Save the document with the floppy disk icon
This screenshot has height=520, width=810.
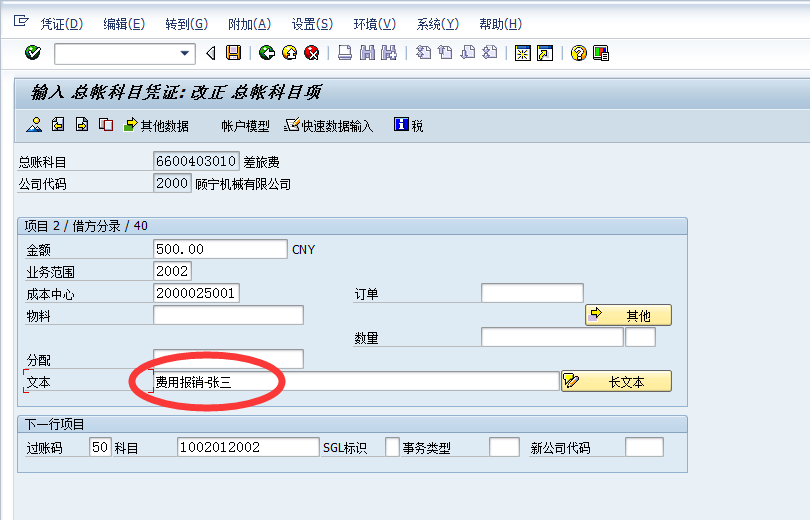(233, 53)
